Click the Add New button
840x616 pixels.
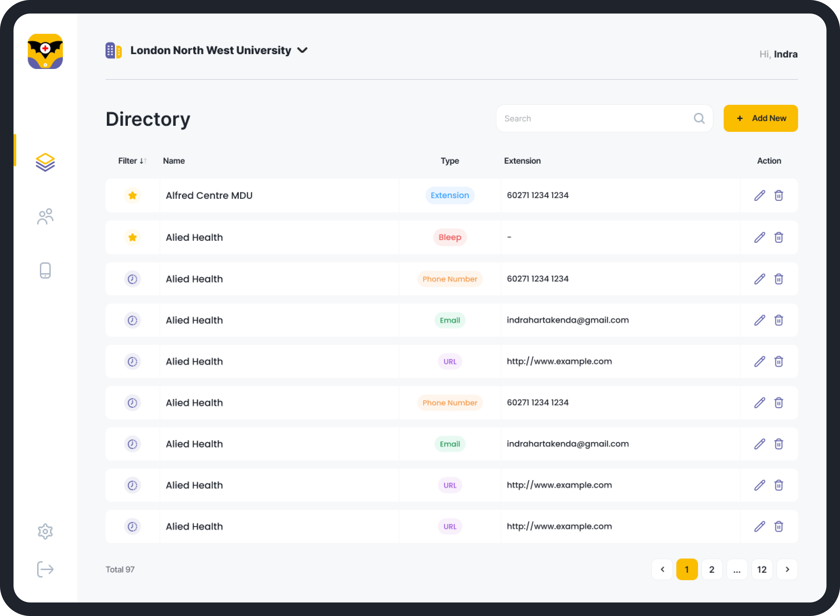pyautogui.click(x=761, y=118)
